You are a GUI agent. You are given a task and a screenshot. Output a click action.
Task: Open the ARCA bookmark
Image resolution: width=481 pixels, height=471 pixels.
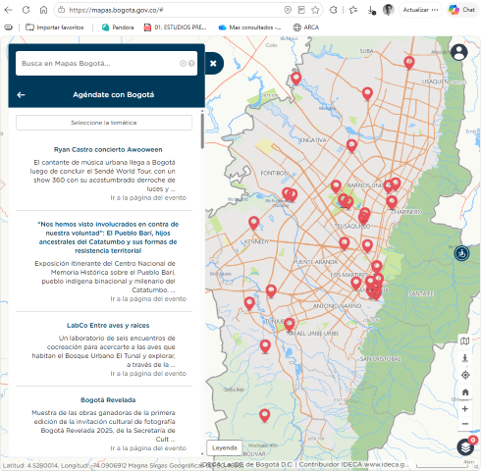tap(306, 27)
